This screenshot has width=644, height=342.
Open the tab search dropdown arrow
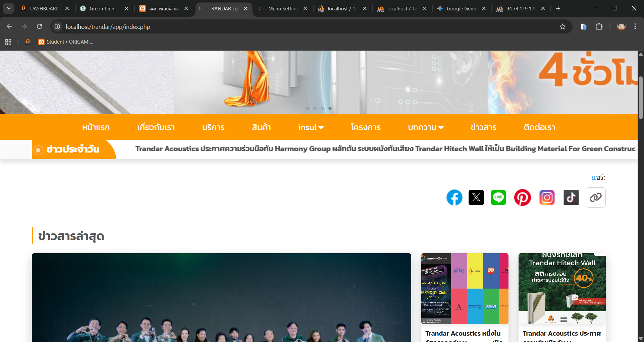point(9,8)
